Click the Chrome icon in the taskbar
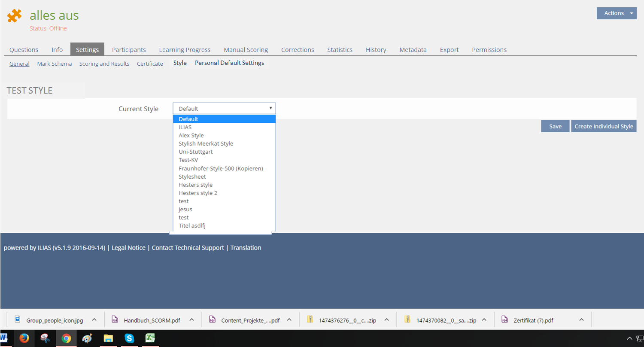Viewport: 644px width, 347px height. tap(66, 338)
